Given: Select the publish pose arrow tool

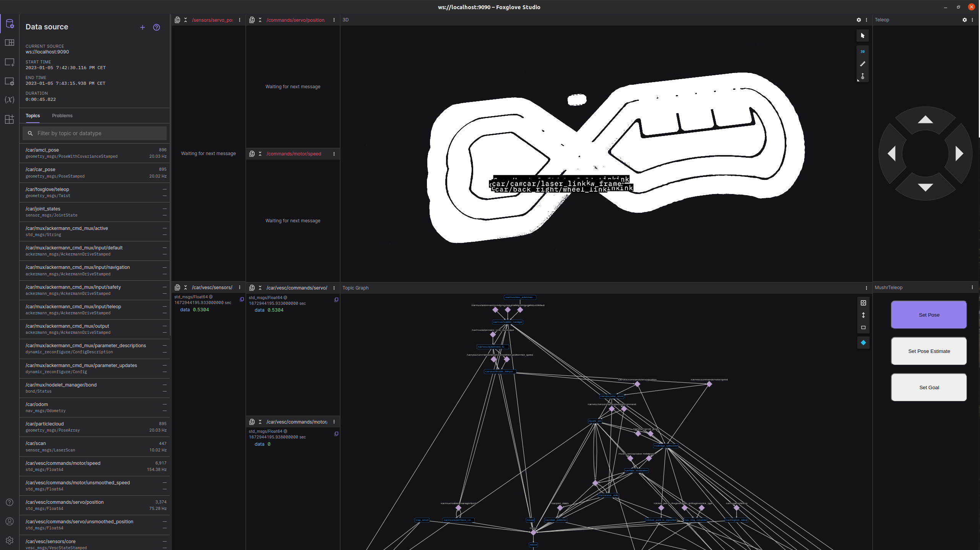Looking at the screenshot, I should click(x=863, y=76).
